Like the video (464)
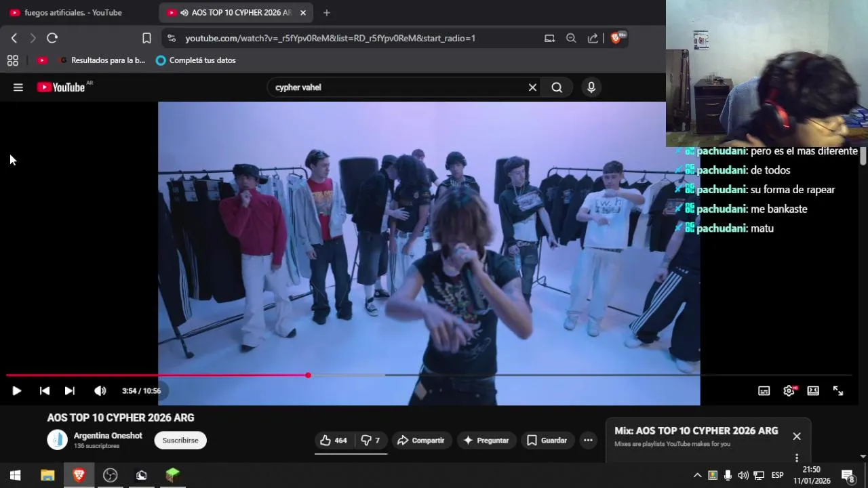The width and height of the screenshot is (868, 488). click(334, 441)
